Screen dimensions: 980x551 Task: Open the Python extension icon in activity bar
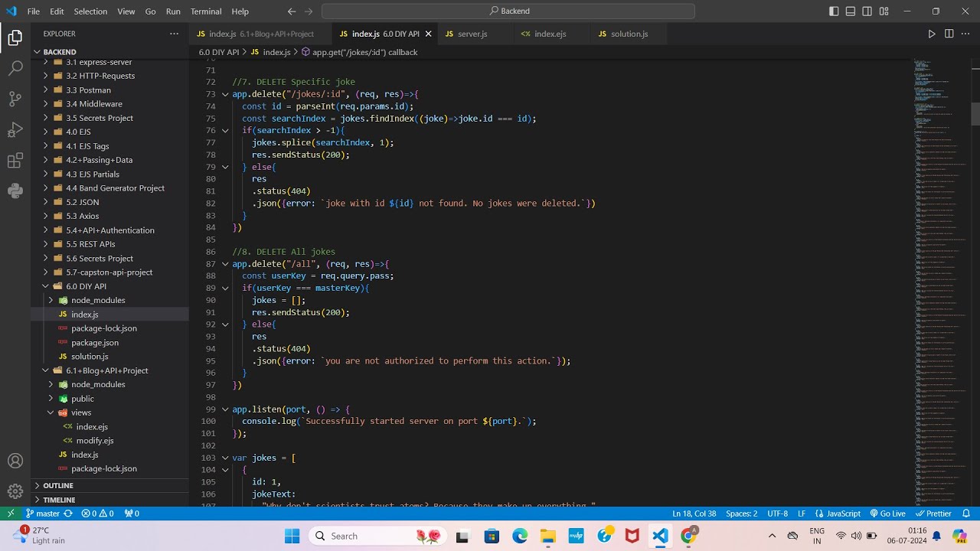pos(15,191)
